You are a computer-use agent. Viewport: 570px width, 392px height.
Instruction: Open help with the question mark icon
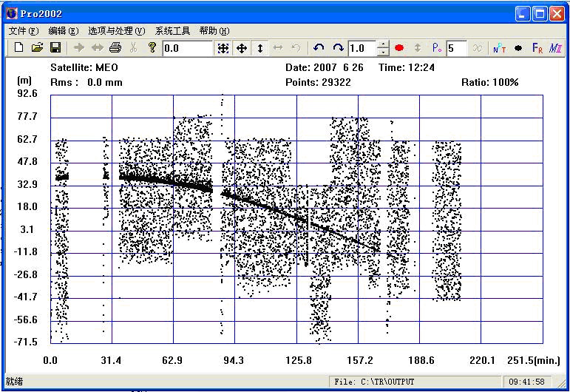(x=152, y=47)
